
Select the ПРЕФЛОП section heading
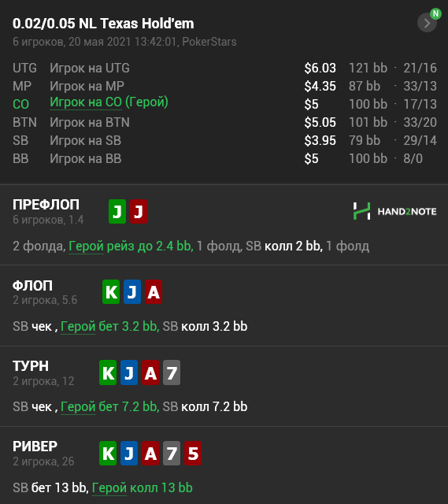[46, 205]
